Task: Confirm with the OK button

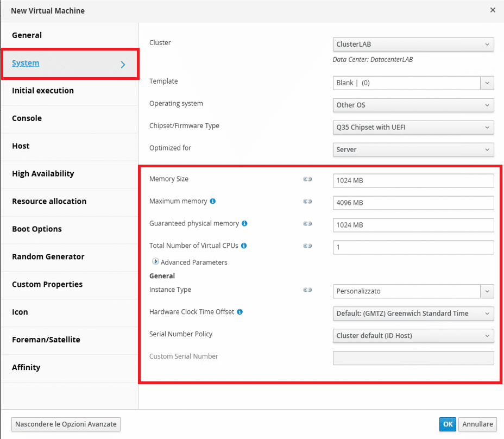Action: tap(448, 424)
